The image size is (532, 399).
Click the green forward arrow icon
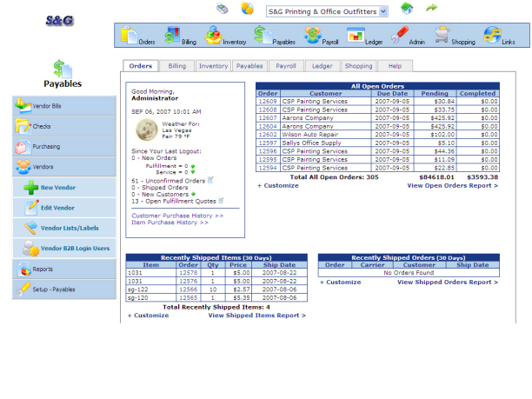tap(431, 9)
